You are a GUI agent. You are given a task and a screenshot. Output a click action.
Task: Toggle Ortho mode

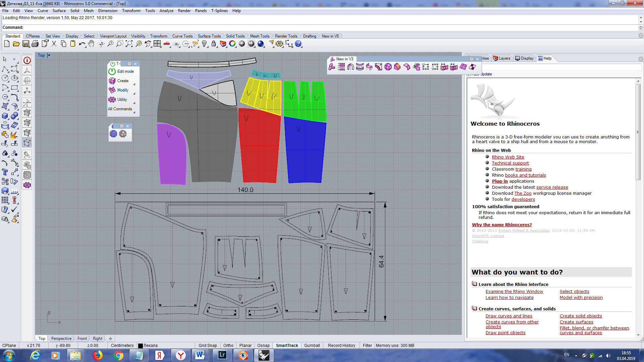pyautogui.click(x=228, y=346)
